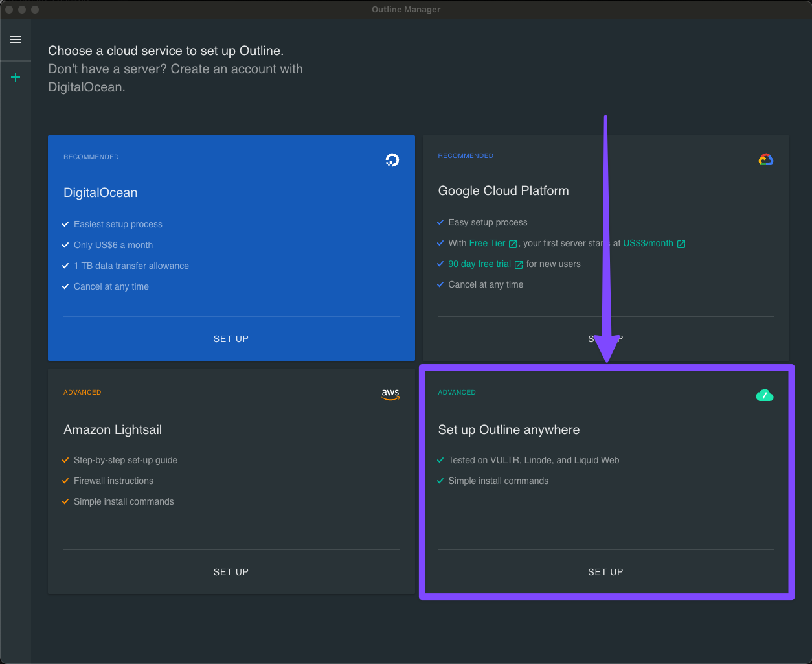Click the 'Only US$6 a month' line
The width and height of the screenshot is (812, 664).
113,245
